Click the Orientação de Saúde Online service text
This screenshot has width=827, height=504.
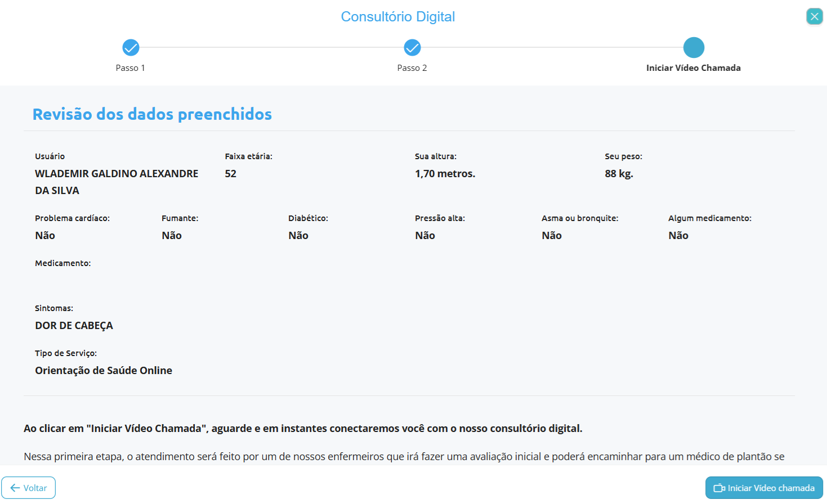104,371
